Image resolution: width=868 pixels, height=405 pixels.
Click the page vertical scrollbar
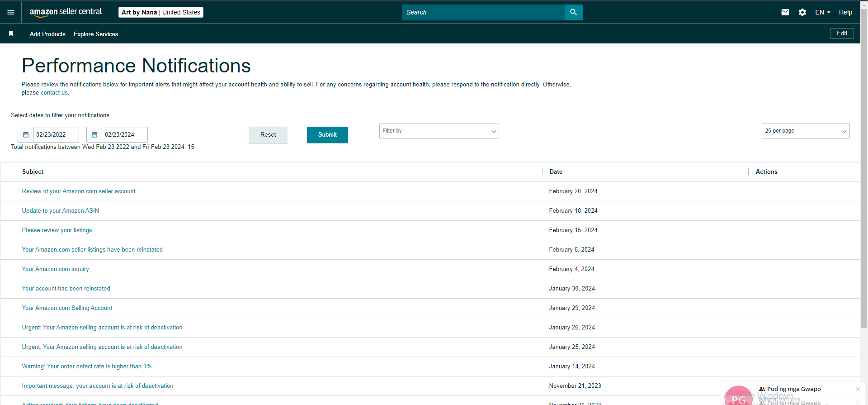tap(864, 167)
